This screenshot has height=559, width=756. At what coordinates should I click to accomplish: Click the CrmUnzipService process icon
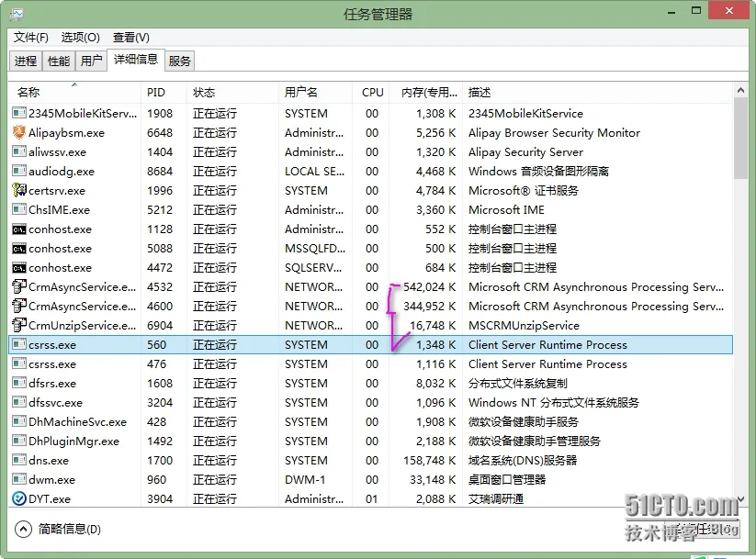click(x=19, y=325)
